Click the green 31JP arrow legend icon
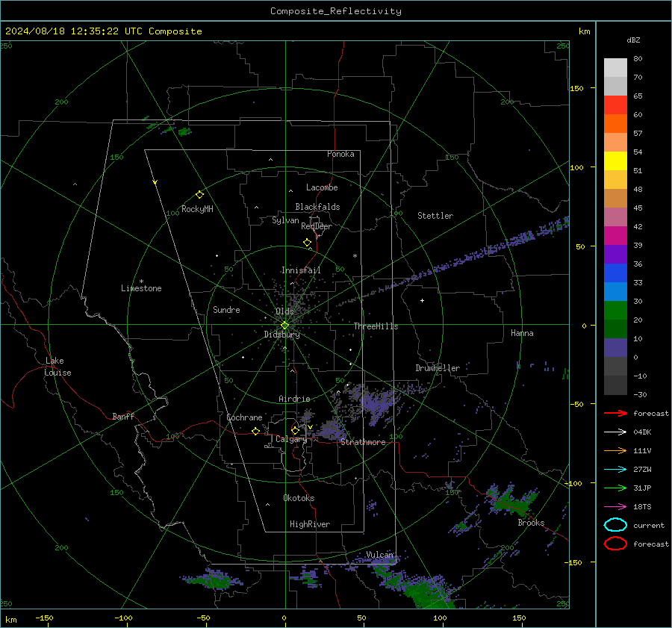The width and height of the screenshot is (672, 628). (615, 488)
